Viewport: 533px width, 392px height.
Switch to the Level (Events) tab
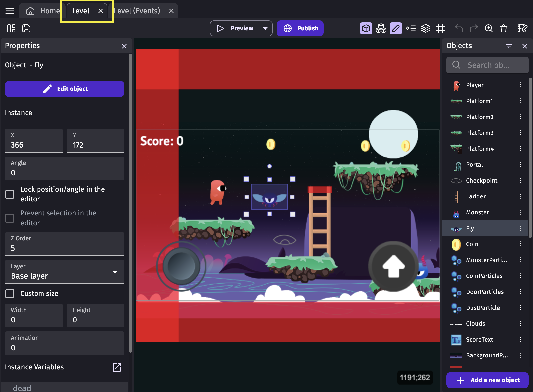click(137, 11)
